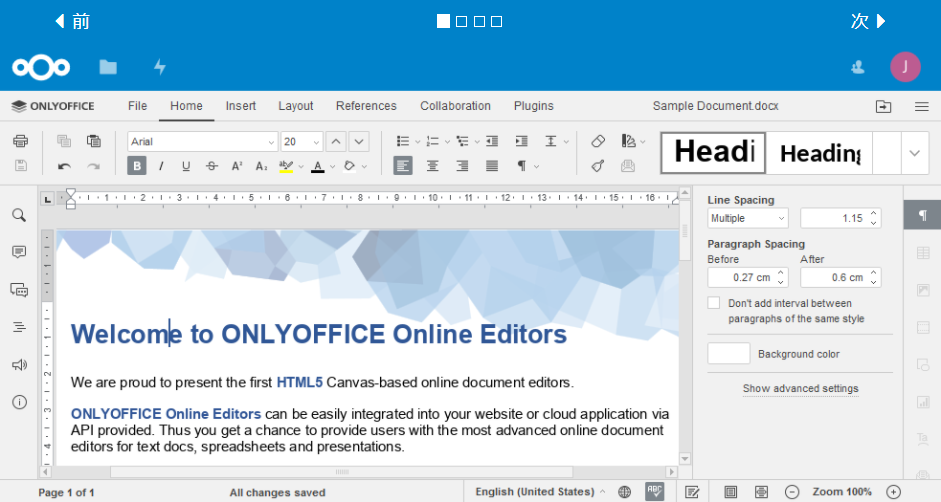
Task: Click the copy style paintbrush icon
Action: 598,166
